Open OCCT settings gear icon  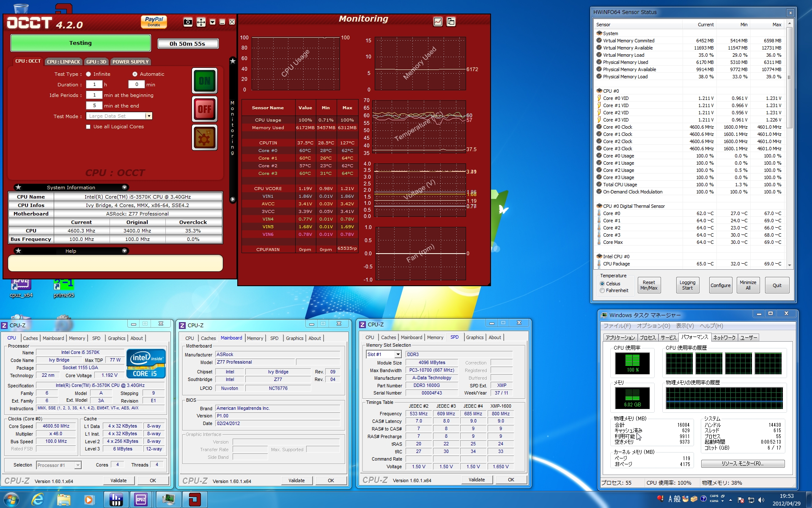point(205,137)
